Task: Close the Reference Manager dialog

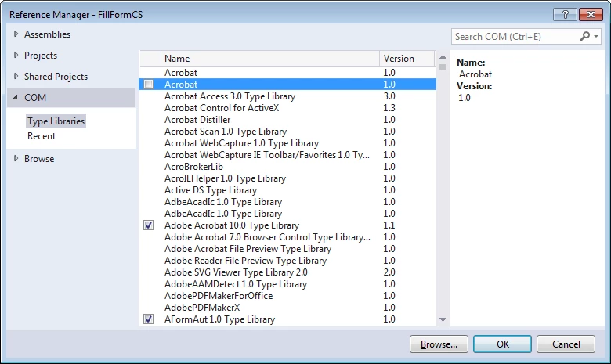Action: click(591, 14)
